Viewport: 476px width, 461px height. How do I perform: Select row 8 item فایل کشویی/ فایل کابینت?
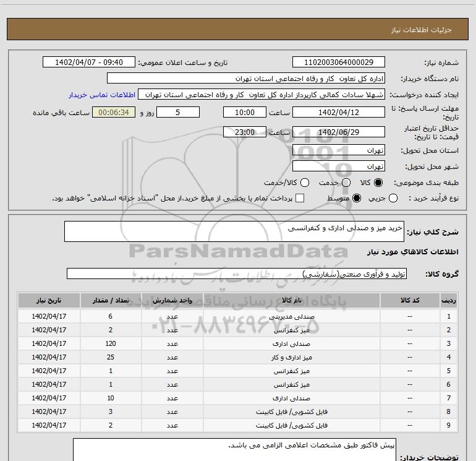point(291,412)
